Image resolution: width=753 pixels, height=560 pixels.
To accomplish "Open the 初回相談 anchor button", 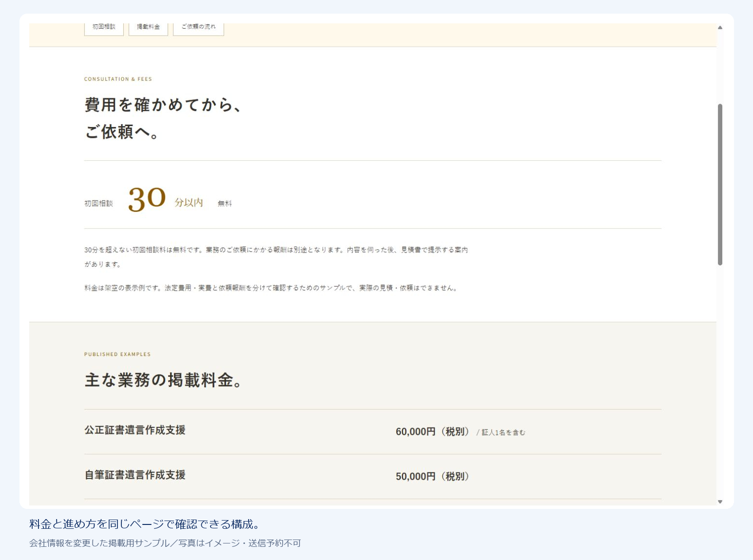I will (x=104, y=28).
